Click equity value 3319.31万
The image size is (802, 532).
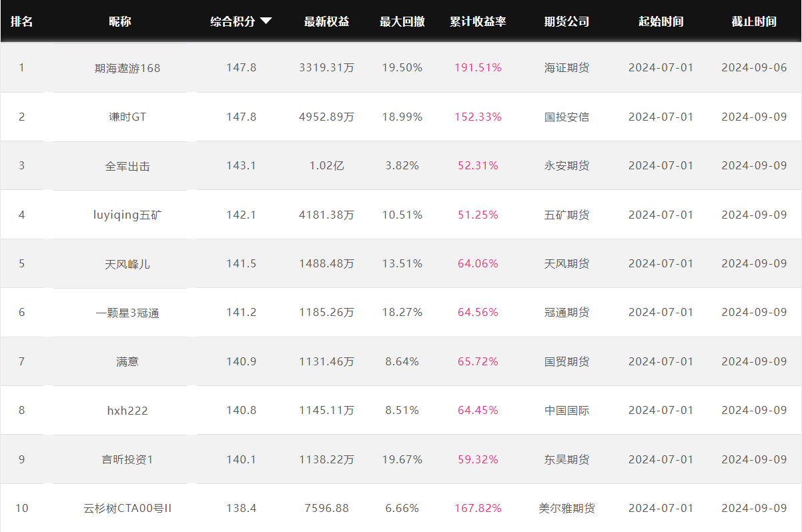tap(327, 68)
